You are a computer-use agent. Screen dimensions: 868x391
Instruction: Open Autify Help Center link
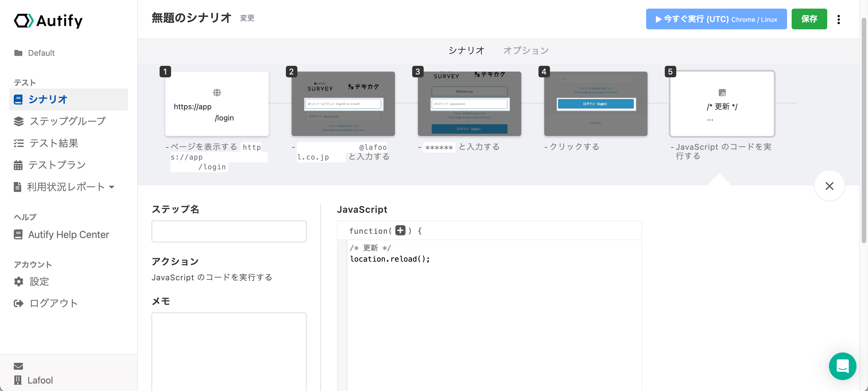68,235
